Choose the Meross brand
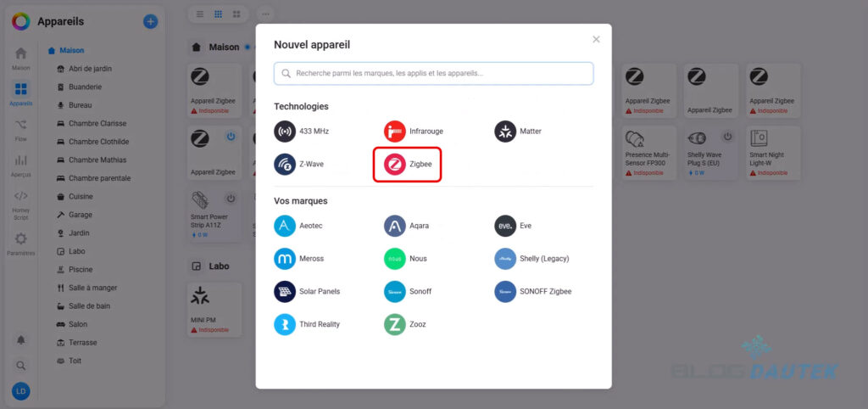The height and width of the screenshot is (409, 868). click(299, 258)
